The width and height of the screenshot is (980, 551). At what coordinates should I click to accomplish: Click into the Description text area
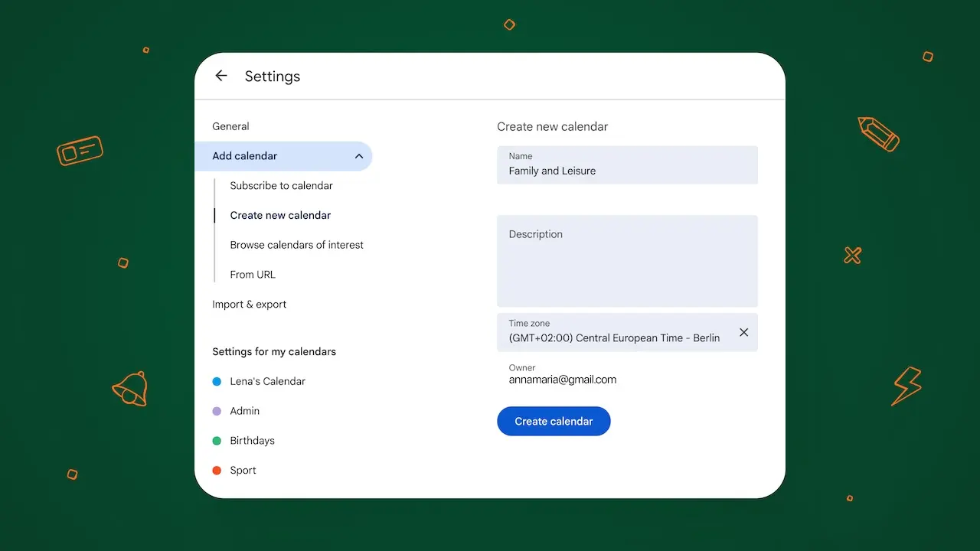pyautogui.click(x=627, y=261)
